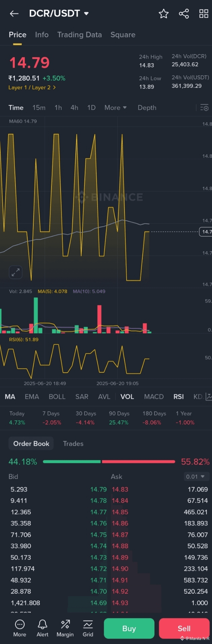Expand chart to fullscreen with arrows icon
Screen dimensions: 212x644
click(x=15, y=272)
